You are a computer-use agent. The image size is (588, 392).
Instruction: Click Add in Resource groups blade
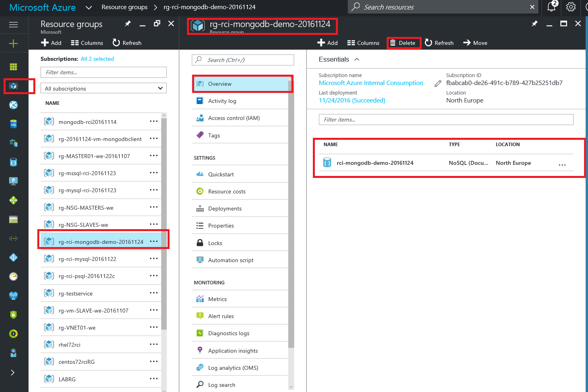point(51,43)
